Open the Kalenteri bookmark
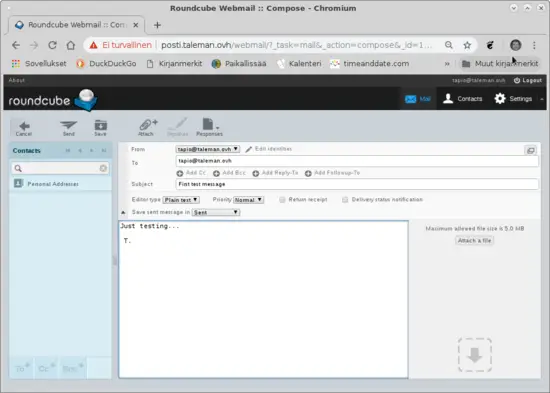The image size is (550, 393). [299, 64]
